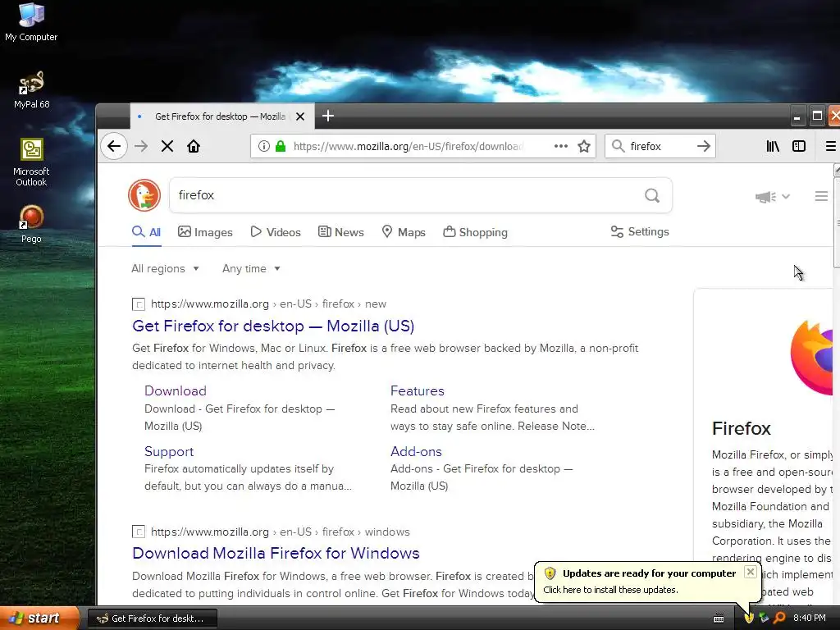Expand the All regions dropdown

165,268
